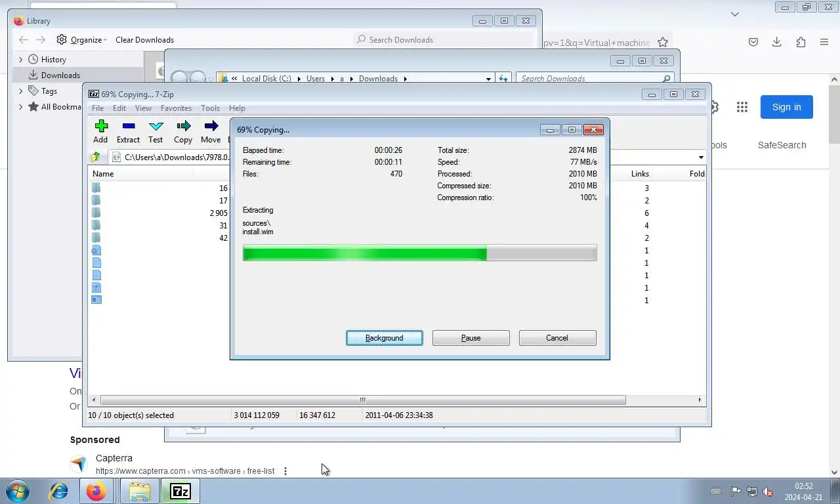The height and width of the screenshot is (504, 840).
Task: Expand Tags in Library sidebar
Action: coord(20,91)
